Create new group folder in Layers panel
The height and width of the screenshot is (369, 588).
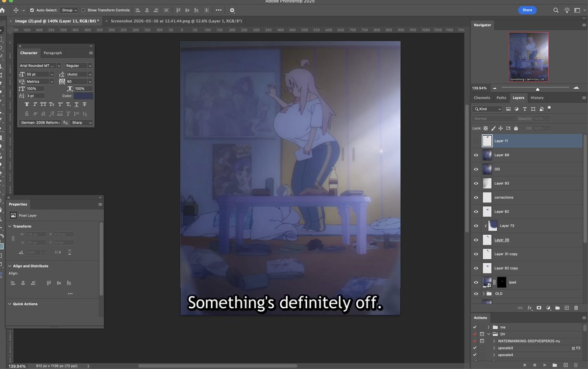[x=557, y=308]
